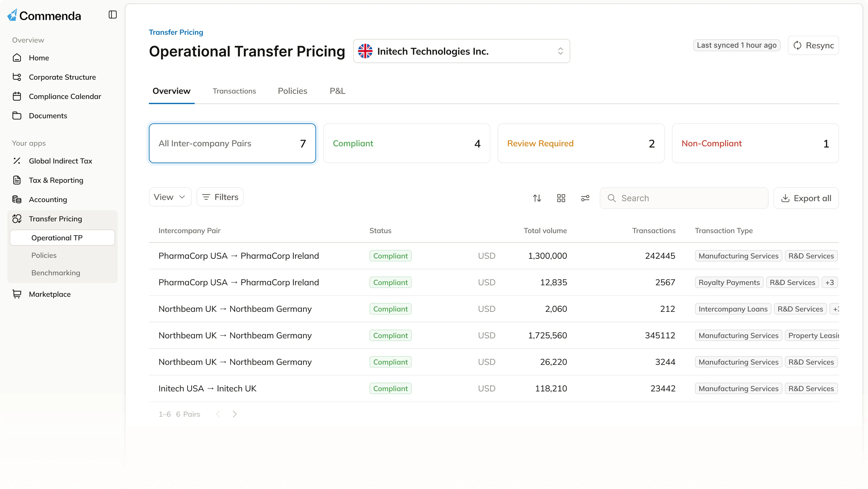Open Compliance Calendar in sidebar
868x489 pixels.
coord(65,96)
